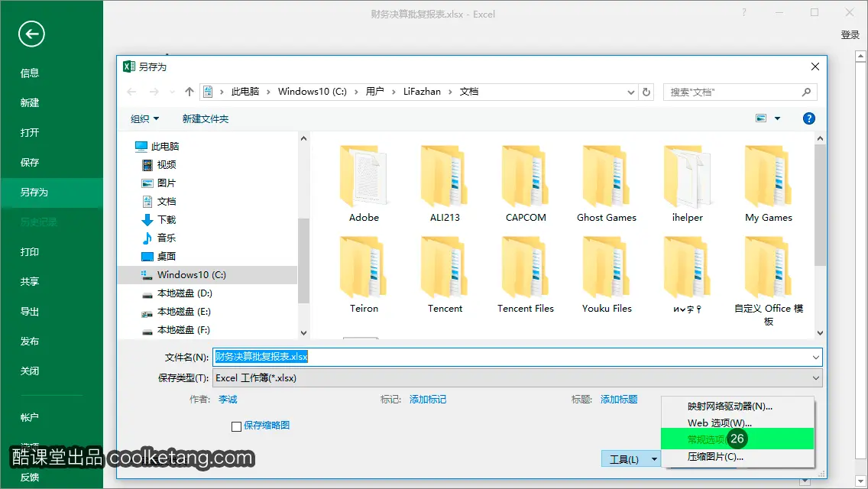The height and width of the screenshot is (489, 868).
Task: Open the Teiron folder
Action: pyautogui.click(x=364, y=275)
